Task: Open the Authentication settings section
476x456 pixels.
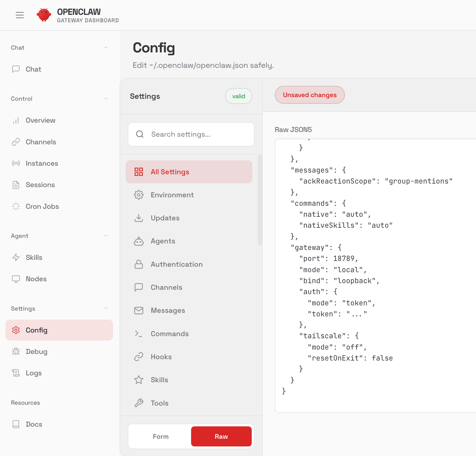Action: pos(176,264)
